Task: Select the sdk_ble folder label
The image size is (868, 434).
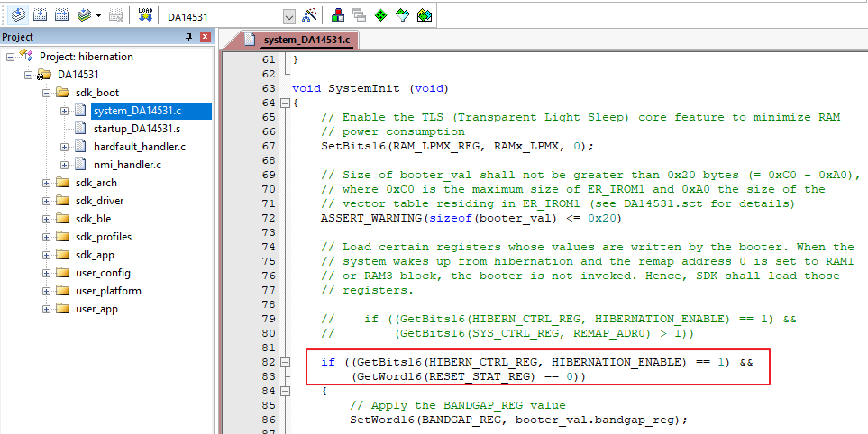Action: pos(94,219)
